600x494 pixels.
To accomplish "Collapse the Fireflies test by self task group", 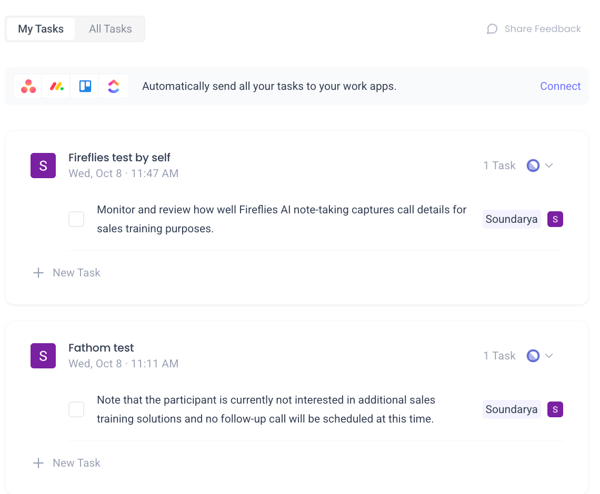I will [549, 166].
